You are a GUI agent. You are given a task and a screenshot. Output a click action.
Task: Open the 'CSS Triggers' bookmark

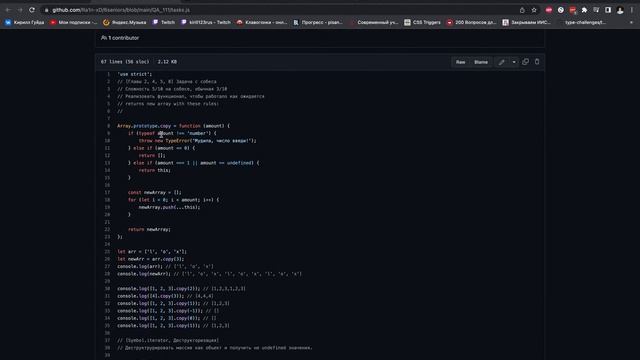(x=422, y=22)
